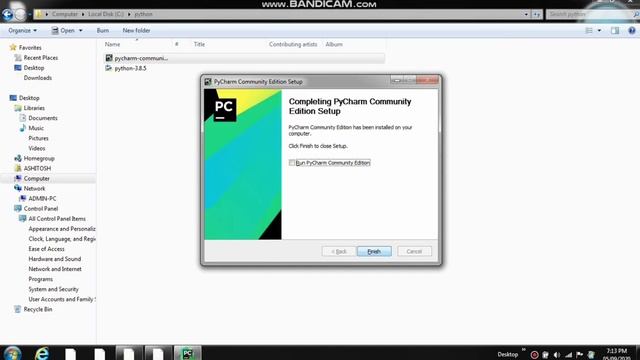Open Network and Internet item
The image size is (640, 360).
tap(55, 269)
